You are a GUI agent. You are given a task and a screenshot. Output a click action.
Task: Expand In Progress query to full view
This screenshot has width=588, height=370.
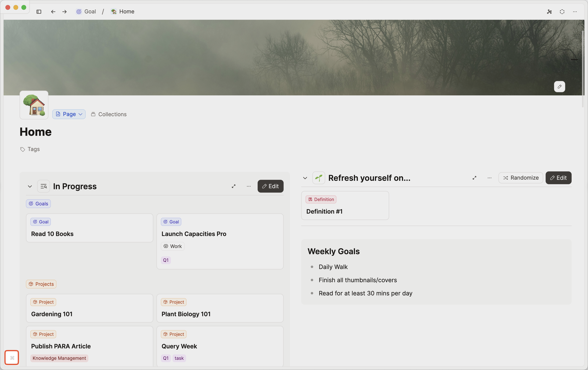[233, 186]
